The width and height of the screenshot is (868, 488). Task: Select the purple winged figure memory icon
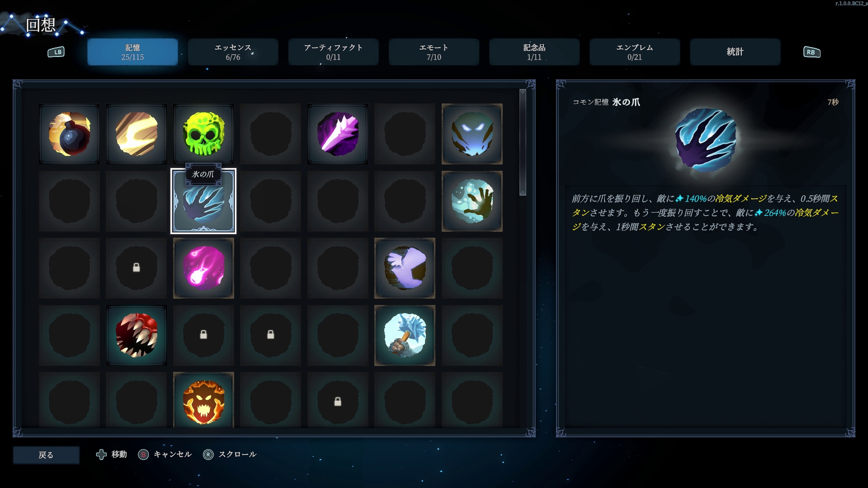[405, 268]
